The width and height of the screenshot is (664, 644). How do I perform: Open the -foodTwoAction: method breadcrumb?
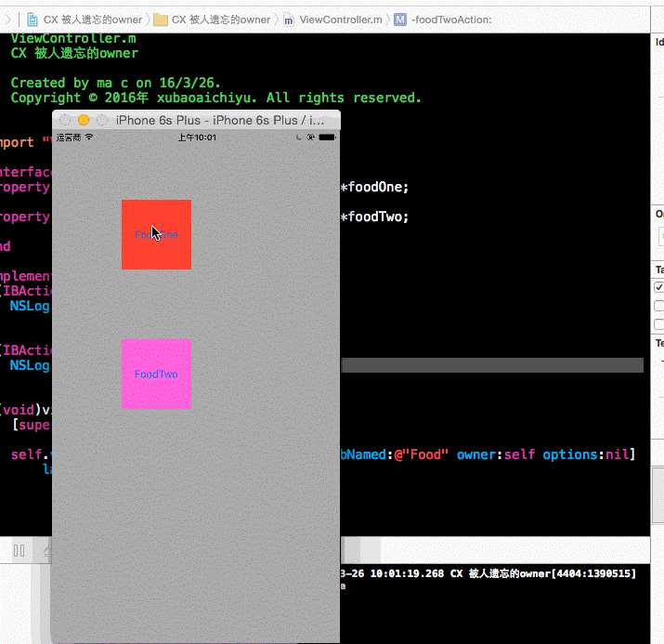coord(443,20)
